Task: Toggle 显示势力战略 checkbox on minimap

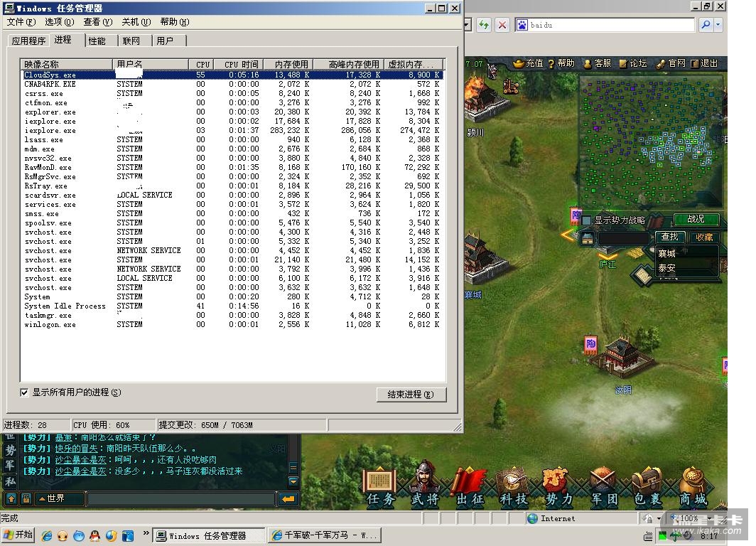Action: point(586,220)
